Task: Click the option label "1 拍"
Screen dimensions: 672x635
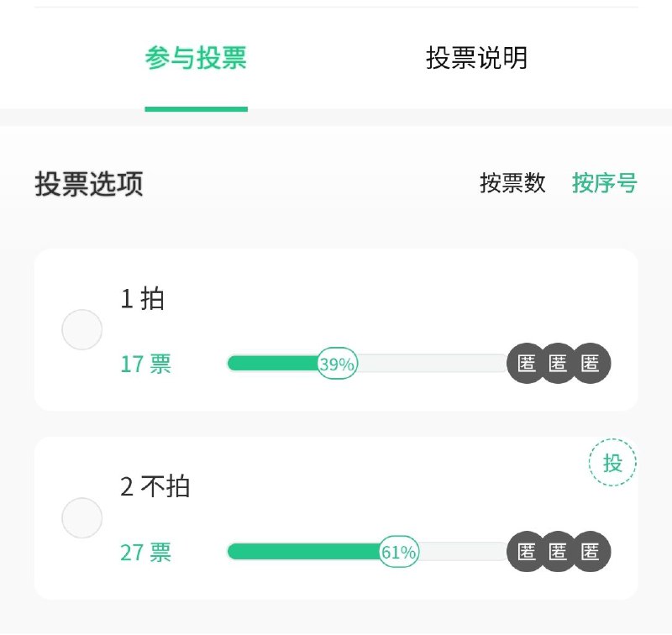Action: (x=141, y=300)
